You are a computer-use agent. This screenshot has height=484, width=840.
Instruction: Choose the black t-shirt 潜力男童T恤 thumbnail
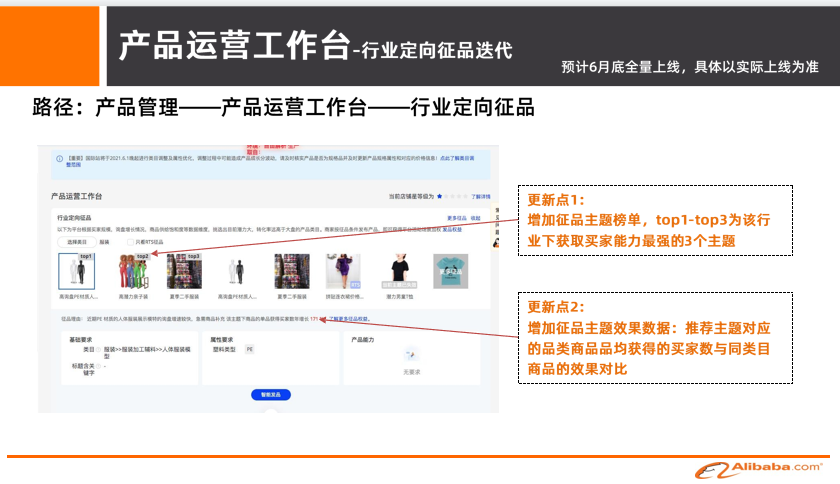pos(397,273)
